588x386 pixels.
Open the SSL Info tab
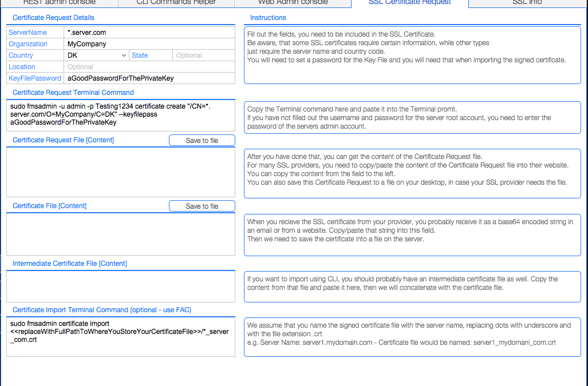[x=527, y=3]
